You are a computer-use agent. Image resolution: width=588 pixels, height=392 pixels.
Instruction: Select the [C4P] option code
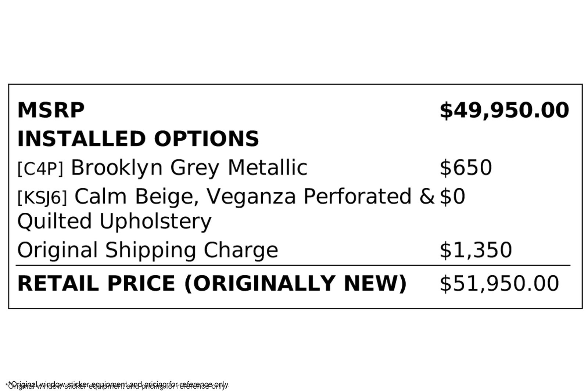click(x=40, y=169)
